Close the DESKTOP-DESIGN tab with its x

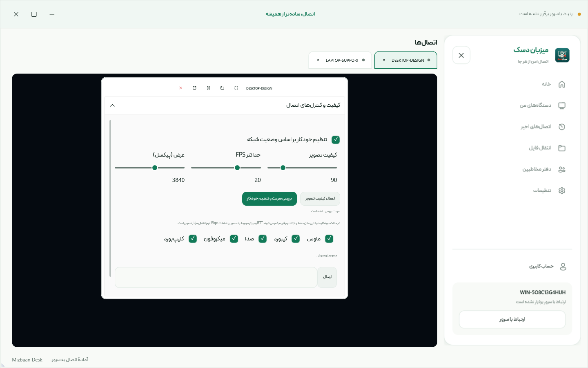tap(384, 60)
